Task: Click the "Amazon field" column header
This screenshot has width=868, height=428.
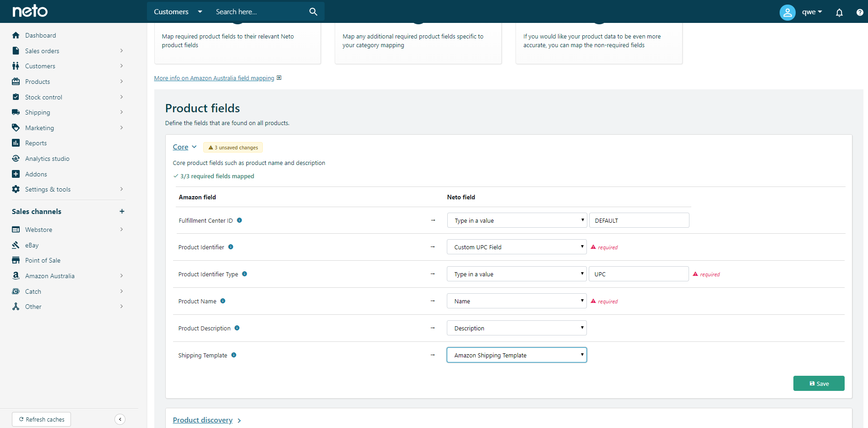Action: pyautogui.click(x=197, y=198)
